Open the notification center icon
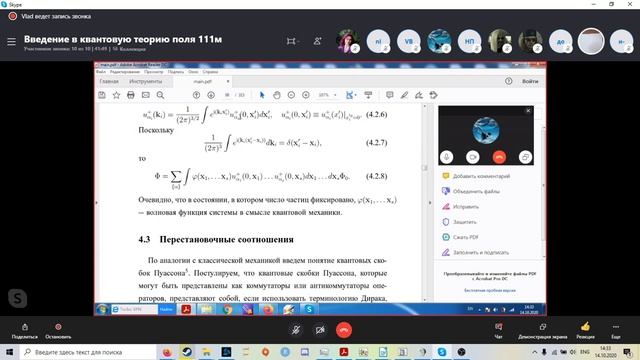This screenshot has height=360, width=640. coord(627,352)
